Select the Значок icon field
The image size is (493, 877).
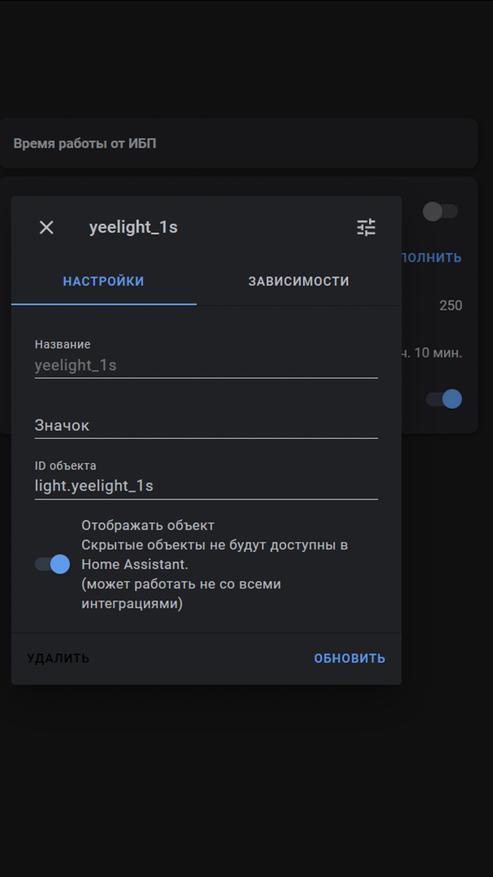[x=206, y=425]
